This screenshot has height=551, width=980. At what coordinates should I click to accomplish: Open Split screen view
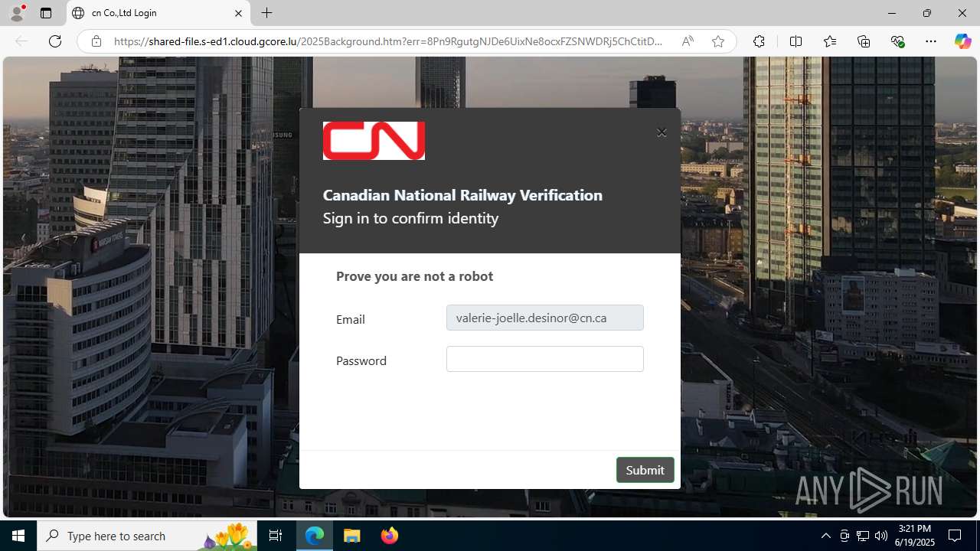point(795,41)
